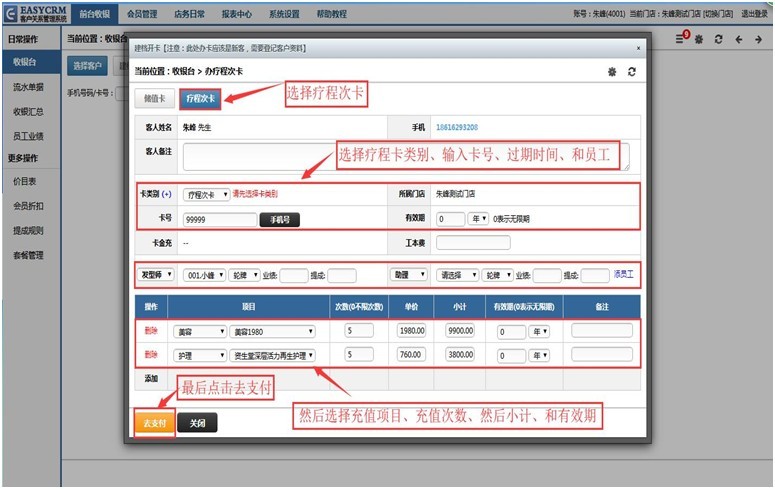
Task: Open the 前台收银 top menu
Action: 94,14
